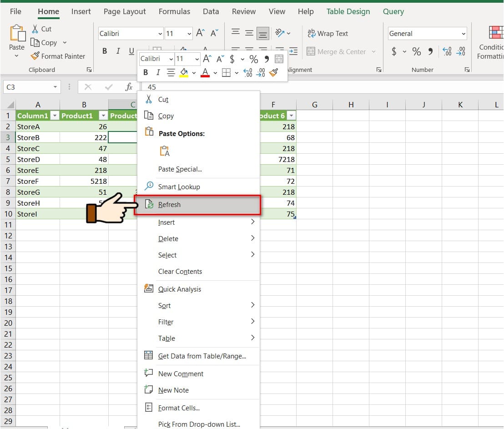
Task: Click the Quick Analysis icon in context menu
Action: (x=148, y=288)
